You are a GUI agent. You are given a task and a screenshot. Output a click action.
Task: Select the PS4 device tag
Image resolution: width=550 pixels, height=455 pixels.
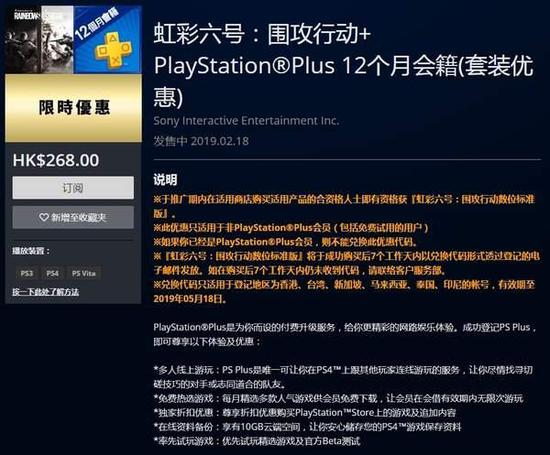52,273
